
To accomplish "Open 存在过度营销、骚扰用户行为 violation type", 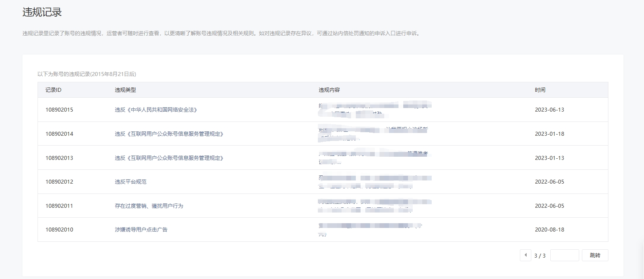I will (149, 206).
